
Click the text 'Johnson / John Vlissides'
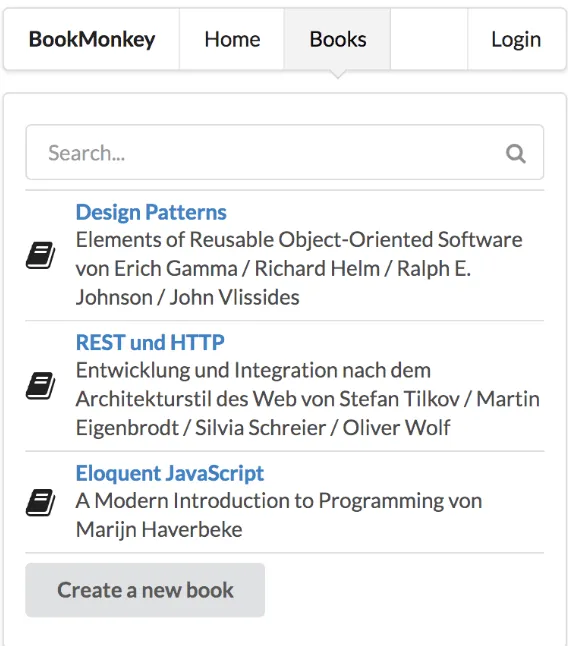pyautogui.click(x=187, y=297)
